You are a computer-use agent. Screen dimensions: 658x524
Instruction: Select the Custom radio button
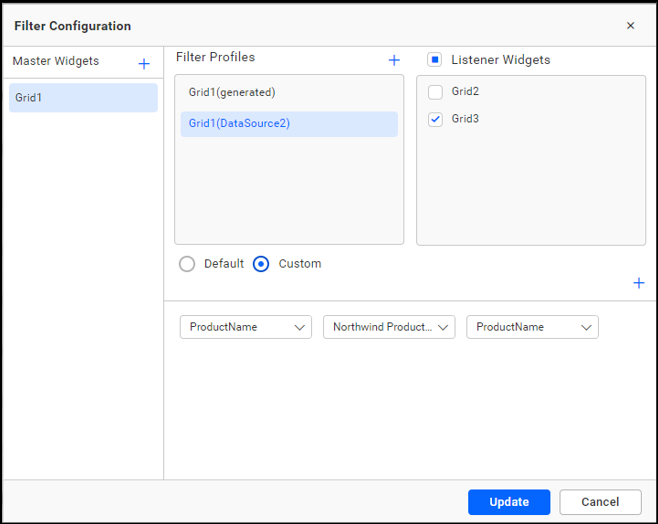[261, 264]
